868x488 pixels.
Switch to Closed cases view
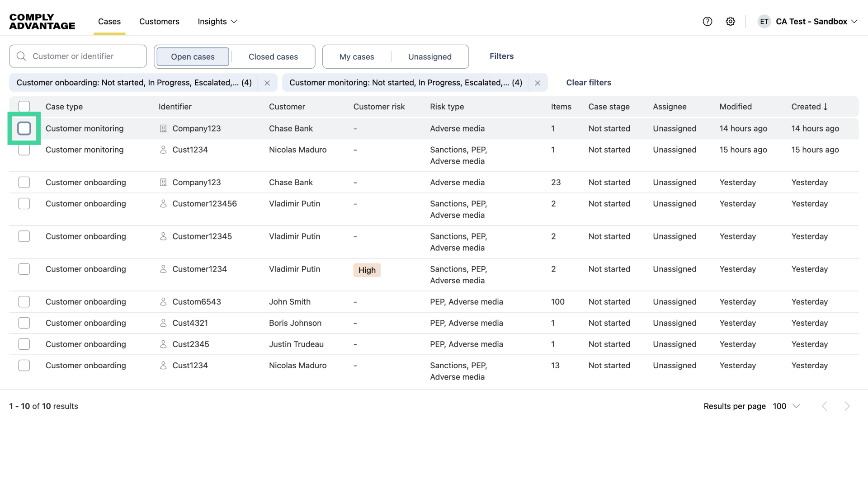(x=273, y=56)
